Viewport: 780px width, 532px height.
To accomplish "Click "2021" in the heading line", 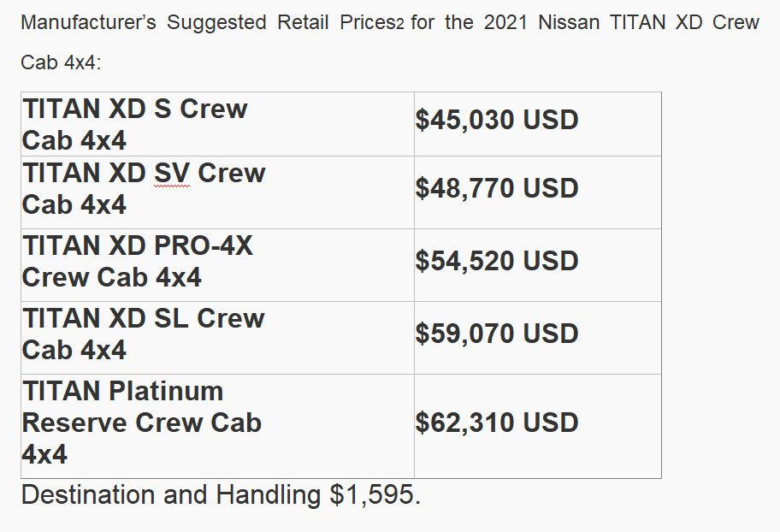I will pyautogui.click(x=505, y=23).
